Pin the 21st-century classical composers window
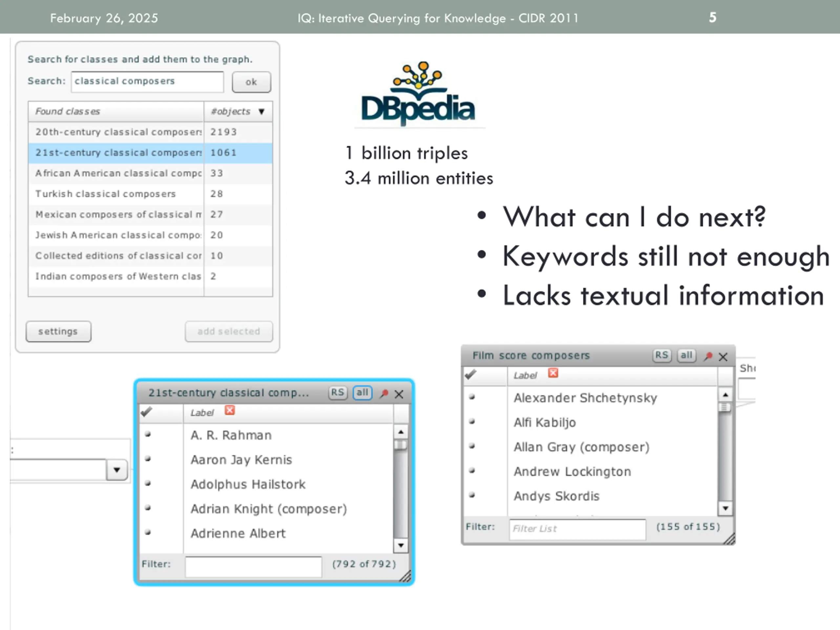The height and width of the screenshot is (630, 840). click(384, 393)
